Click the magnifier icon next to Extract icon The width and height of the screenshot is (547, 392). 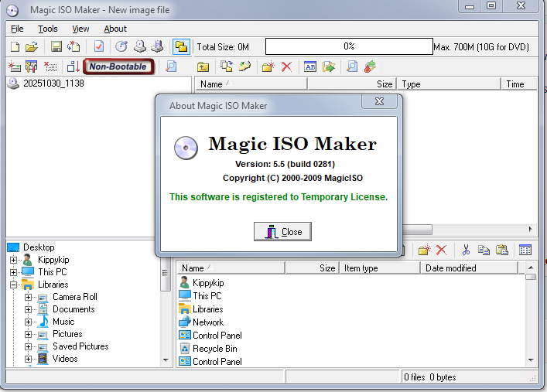(352, 66)
